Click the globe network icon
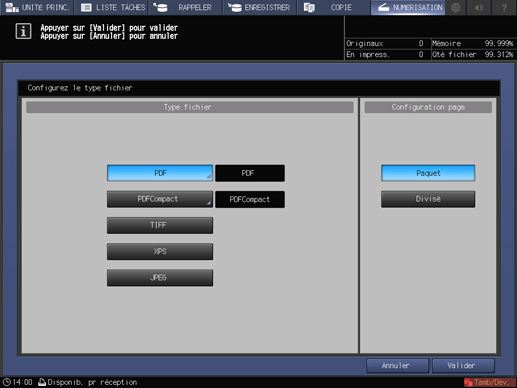 click(456, 7)
